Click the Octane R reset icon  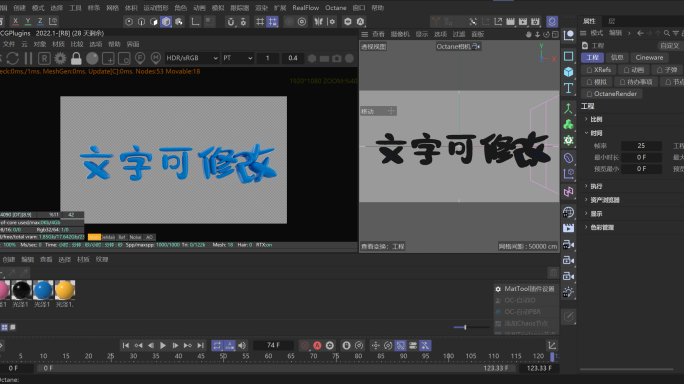[x=44, y=58]
